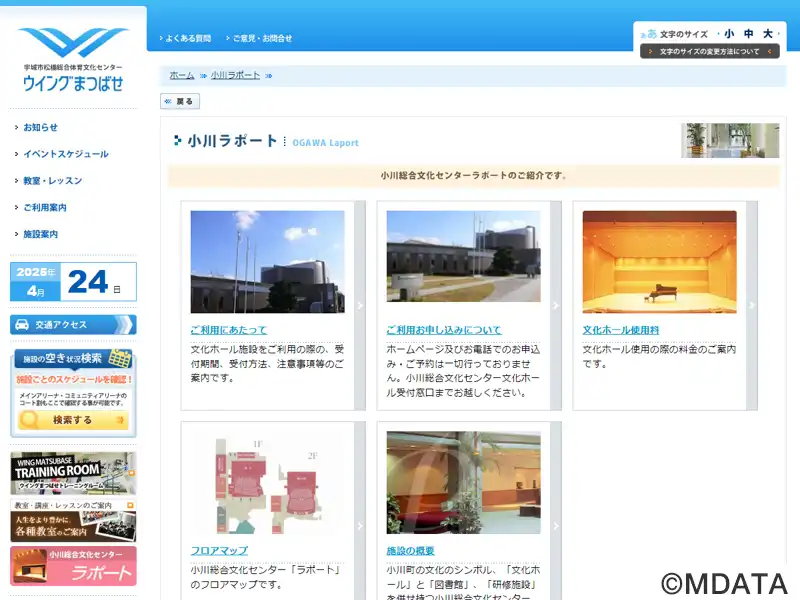The height and width of the screenshot is (600, 800).
Task: Click the date display showing 24日
Action: [73, 282]
